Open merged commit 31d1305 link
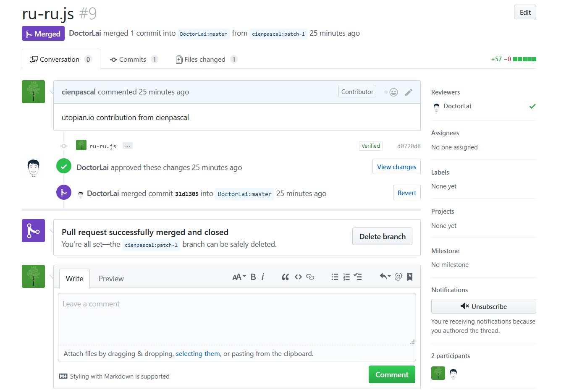The height and width of the screenshot is (392, 561). (186, 193)
